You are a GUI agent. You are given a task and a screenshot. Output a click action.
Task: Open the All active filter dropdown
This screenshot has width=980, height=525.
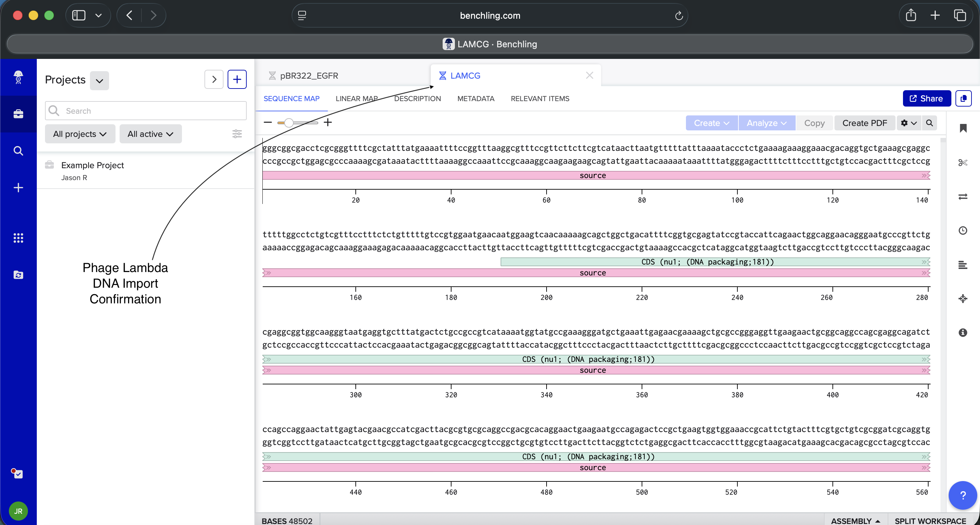click(151, 133)
